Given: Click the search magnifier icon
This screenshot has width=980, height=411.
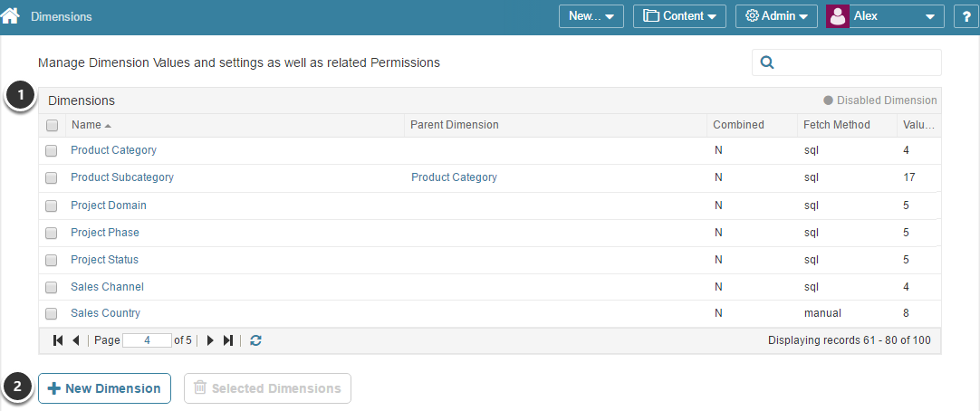Looking at the screenshot, I should click(767, 62).
